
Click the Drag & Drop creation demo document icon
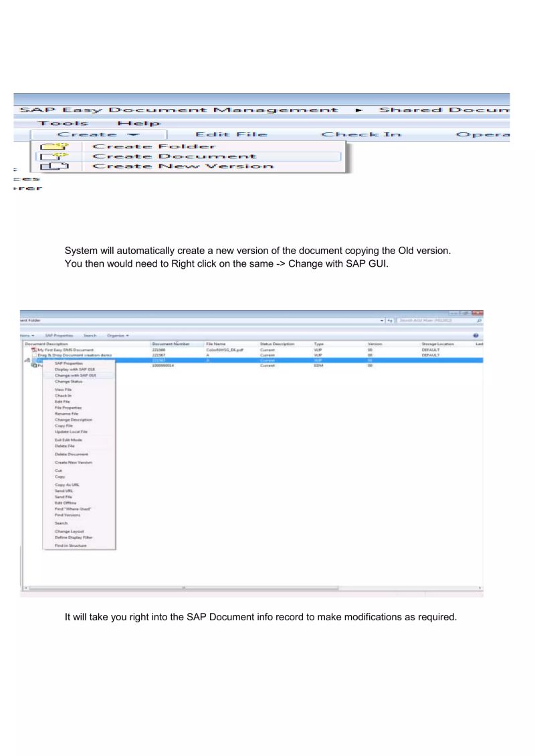(35, 354)
